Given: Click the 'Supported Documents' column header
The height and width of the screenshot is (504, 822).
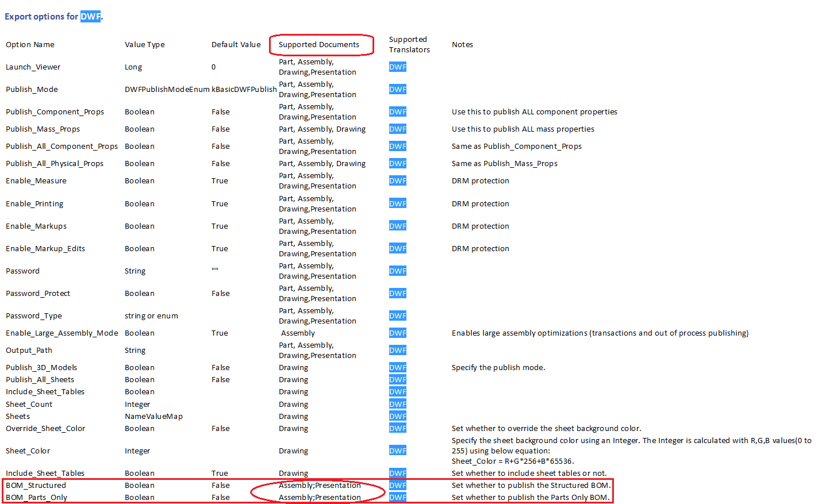Looking at the screenshot, I should coord(319,45).
